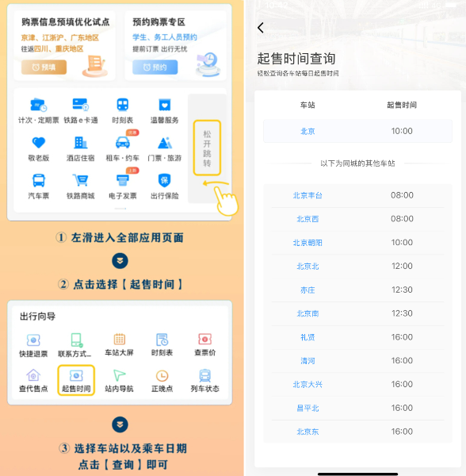Image resolution: width=466 pixels, height=476 pixels.
Task: Select the 酒店住宿 hotel icon
Action: point(80,143)
